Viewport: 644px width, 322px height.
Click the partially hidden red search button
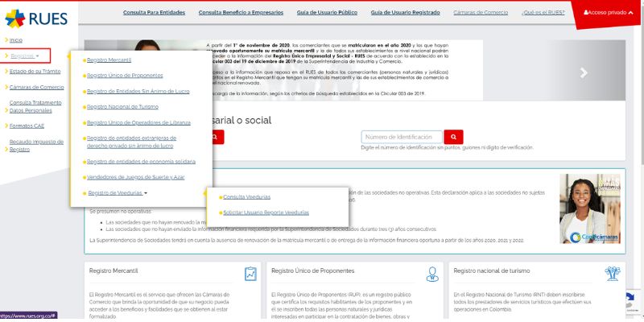(x=218, y=137)
